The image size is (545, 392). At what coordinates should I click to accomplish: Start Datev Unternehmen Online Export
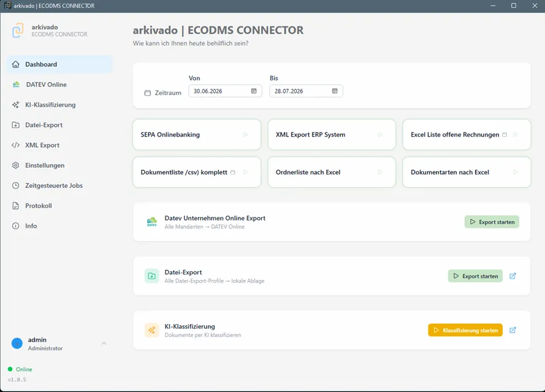pos(492,222)
